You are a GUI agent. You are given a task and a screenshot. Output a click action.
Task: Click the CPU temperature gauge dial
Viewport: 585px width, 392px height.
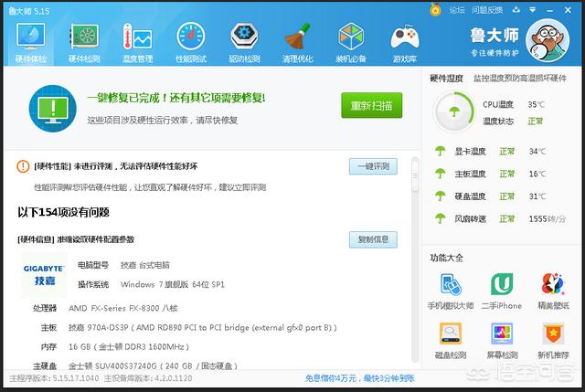pos(453,111)
